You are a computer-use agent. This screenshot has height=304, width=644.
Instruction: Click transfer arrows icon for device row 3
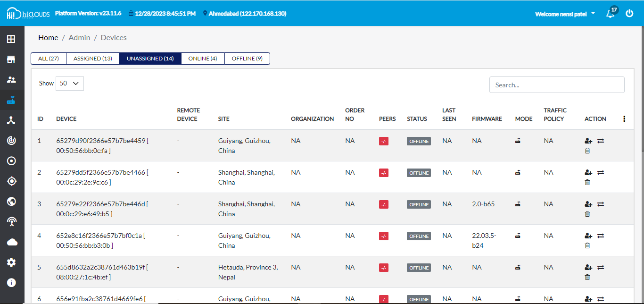[601, 204]
